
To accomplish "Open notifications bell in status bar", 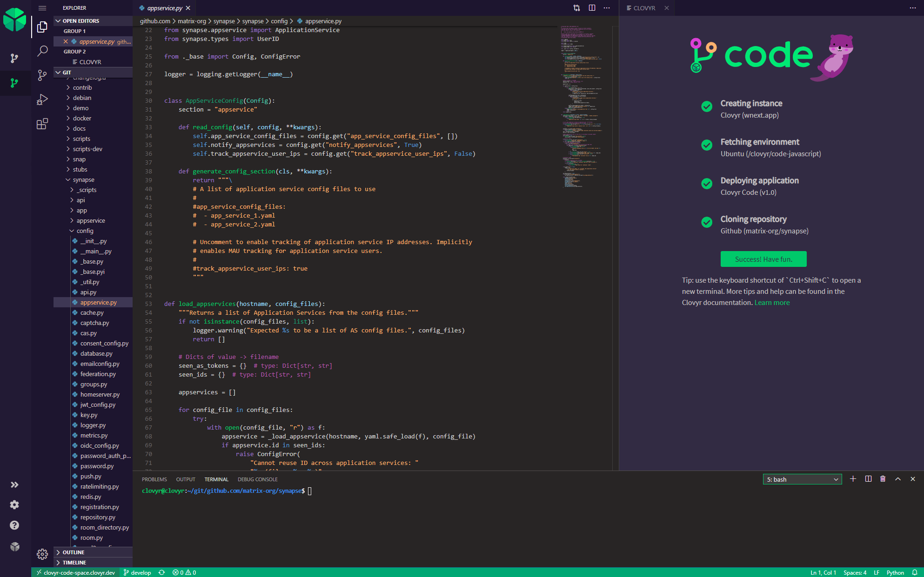I will point(915,572).
